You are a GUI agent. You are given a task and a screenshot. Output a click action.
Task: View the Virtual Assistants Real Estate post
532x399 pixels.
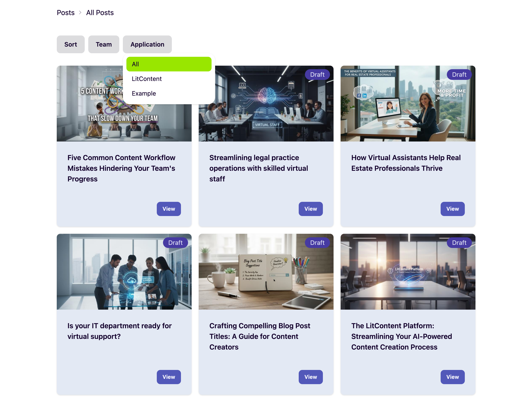(452, 209)
